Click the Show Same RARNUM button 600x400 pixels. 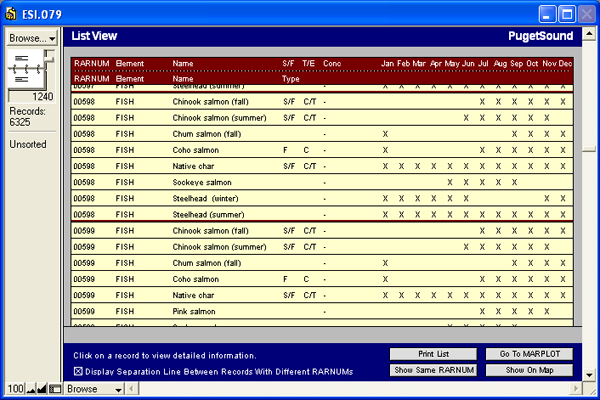[433, 370]
